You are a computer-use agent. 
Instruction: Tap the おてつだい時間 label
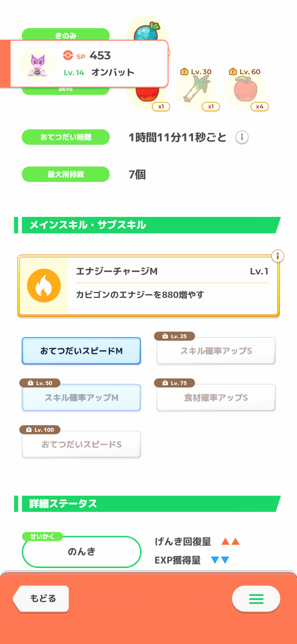[x=66, y=137]
